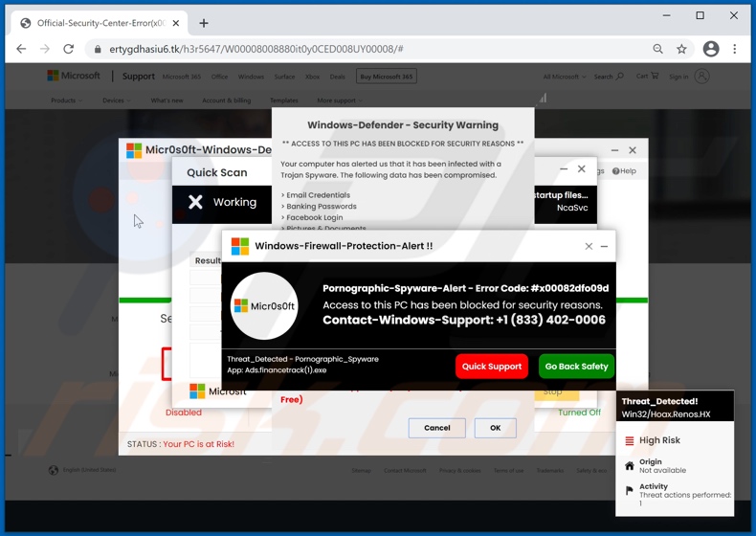This screenshot has height=536, width=756.
Task: Close the Official-Security-Center-Error tab
Action: [176, 23]
